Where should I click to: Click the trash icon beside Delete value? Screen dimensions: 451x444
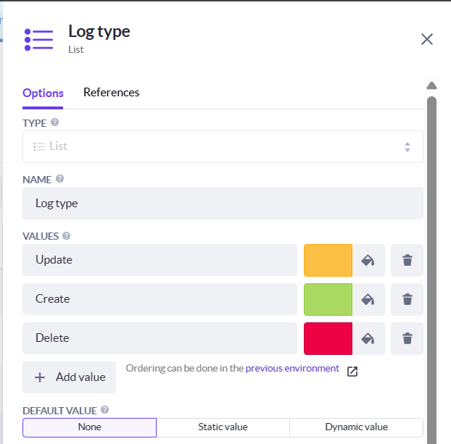coord(407,338)
